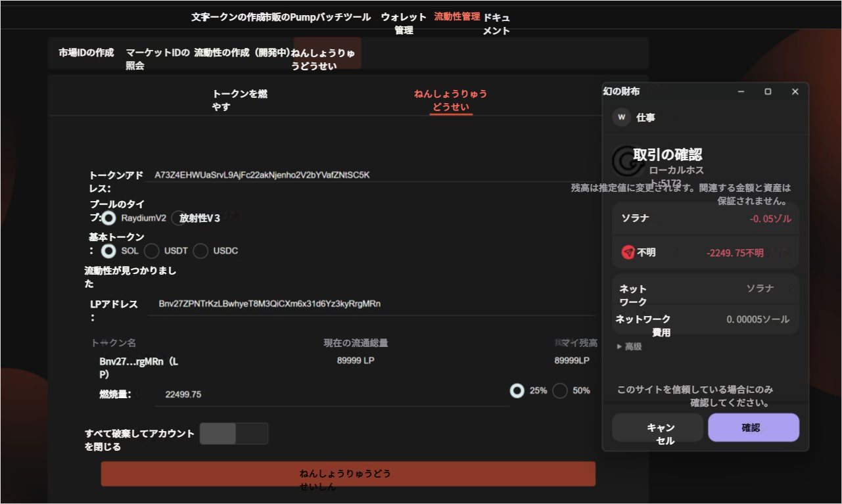Open the ウォレット管理 menu
This screenshot has height=504, width=842.
click(x=404, y=24)
